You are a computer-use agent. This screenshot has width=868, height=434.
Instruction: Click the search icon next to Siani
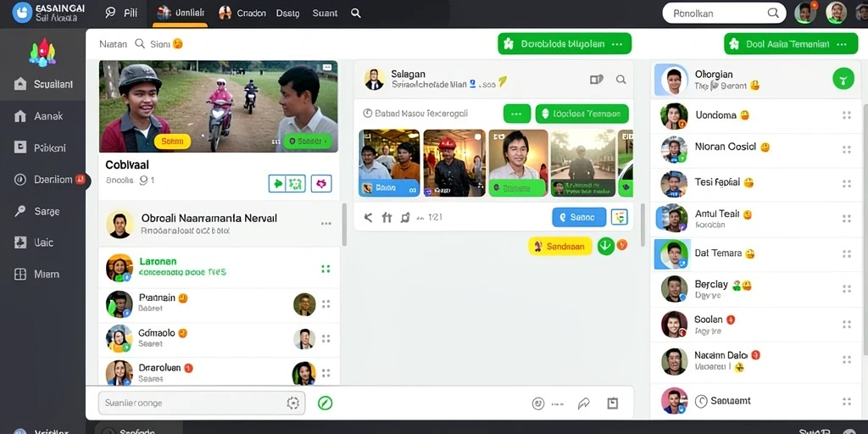point(140,44)
